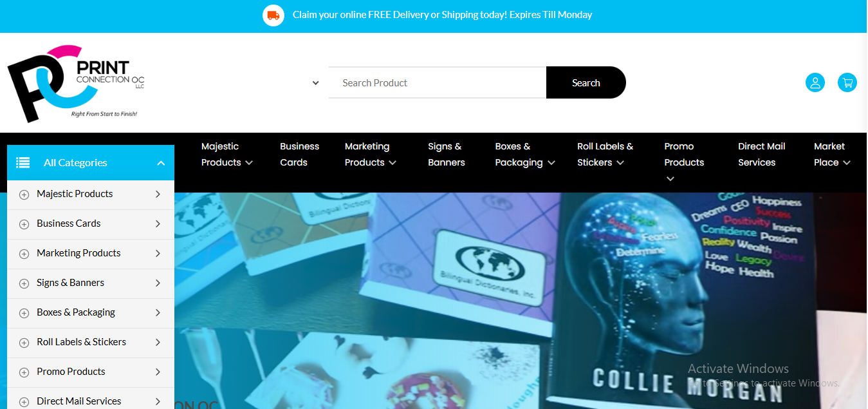The width and height of the screenshot is (868, 409).
Task: Open the search category dropdown arrow
Action: pyautogui.click(x=315, y=82)
